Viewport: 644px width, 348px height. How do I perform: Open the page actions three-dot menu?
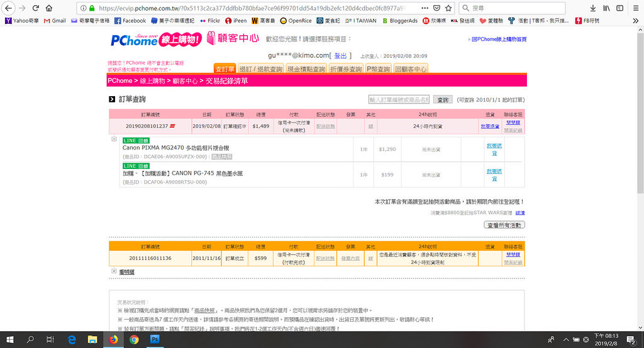click(x=425, y=8)
